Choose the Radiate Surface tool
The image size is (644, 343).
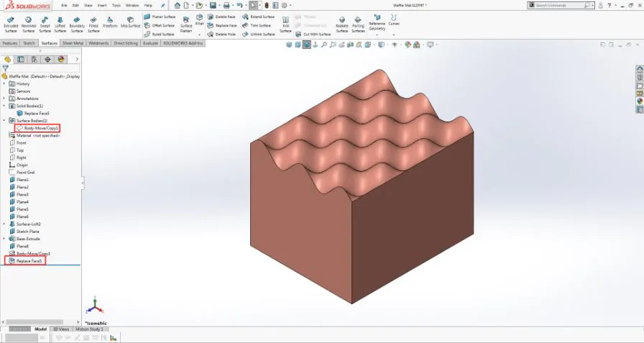(x=341, y=24)
